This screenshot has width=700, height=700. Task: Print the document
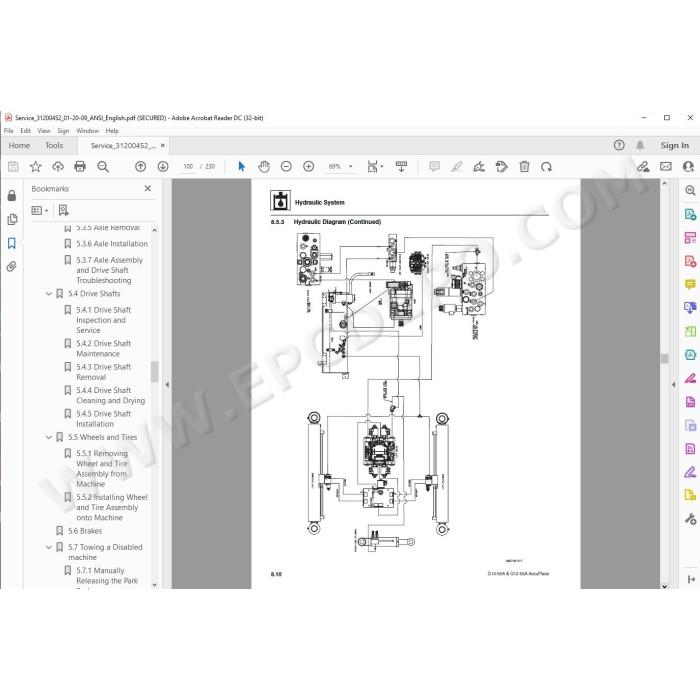80,167
